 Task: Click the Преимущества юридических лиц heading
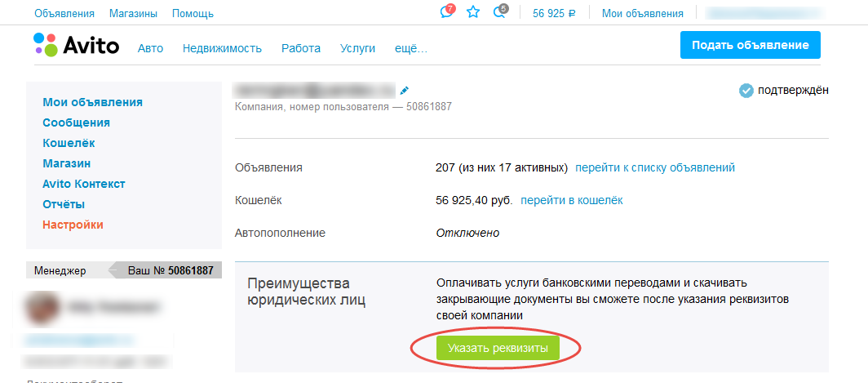(x=307, y=292)
